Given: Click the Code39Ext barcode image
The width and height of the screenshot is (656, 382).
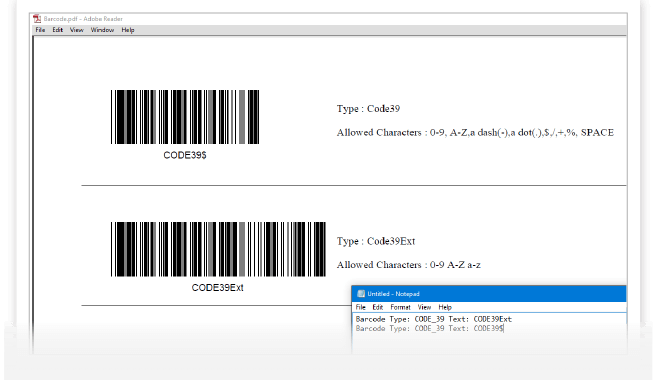Looking at the screenshot, I should point(218,249).
